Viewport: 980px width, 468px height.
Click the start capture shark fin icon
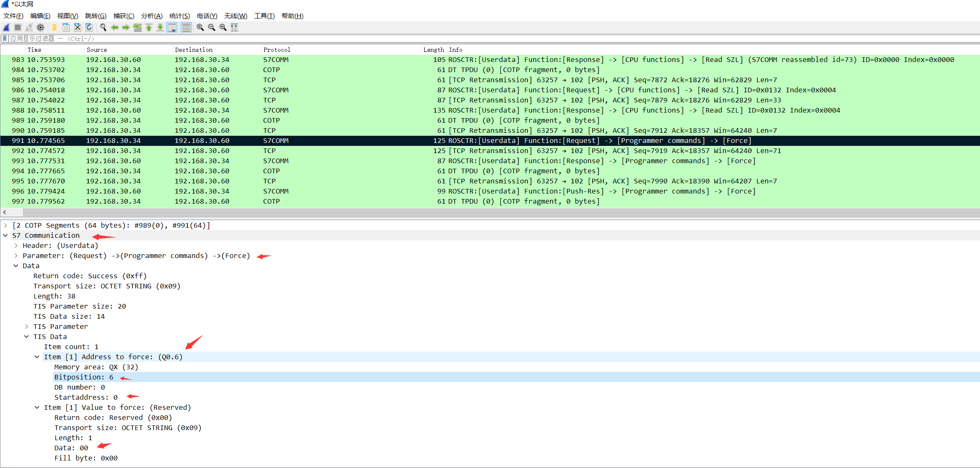point(6,27)
